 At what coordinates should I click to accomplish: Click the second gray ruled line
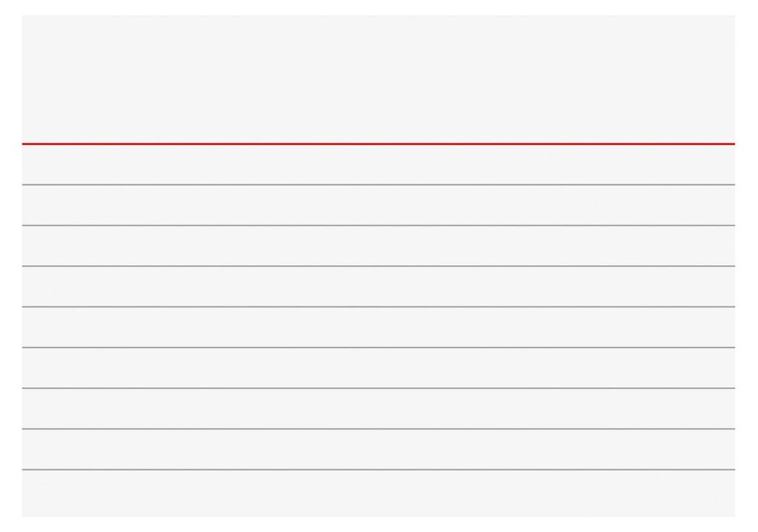(378, 225)
